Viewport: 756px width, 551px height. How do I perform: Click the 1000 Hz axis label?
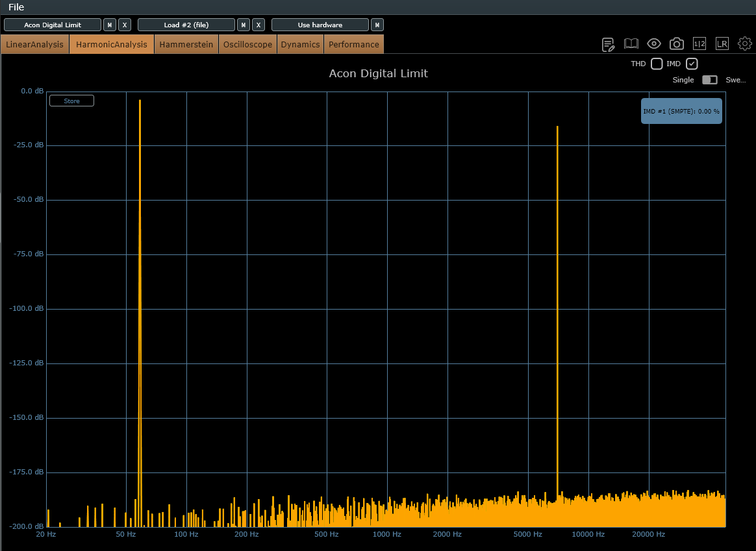click(x=387, y=534)
